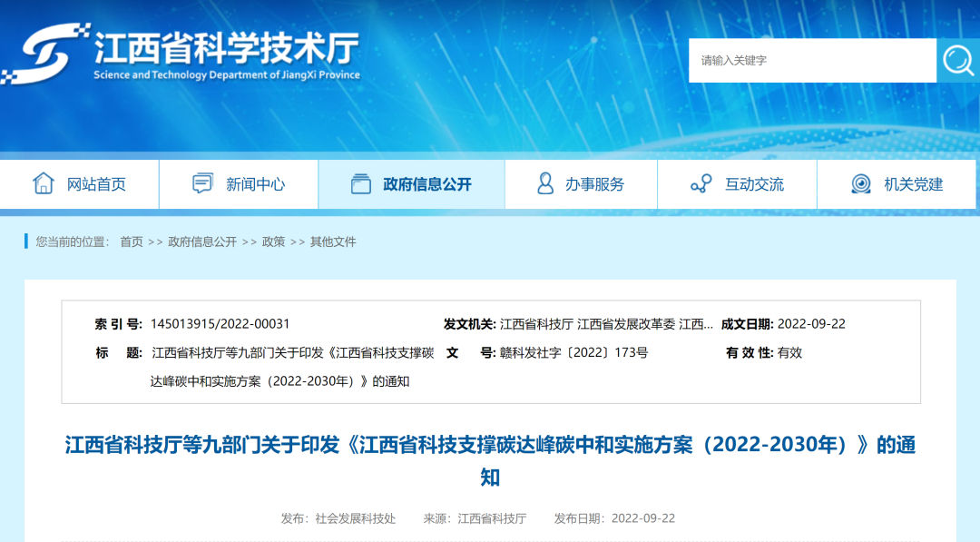Click the house icon for 网站首页
This screenshot has width=980, height=542.
pyautogui.click(x=44, y=183)
